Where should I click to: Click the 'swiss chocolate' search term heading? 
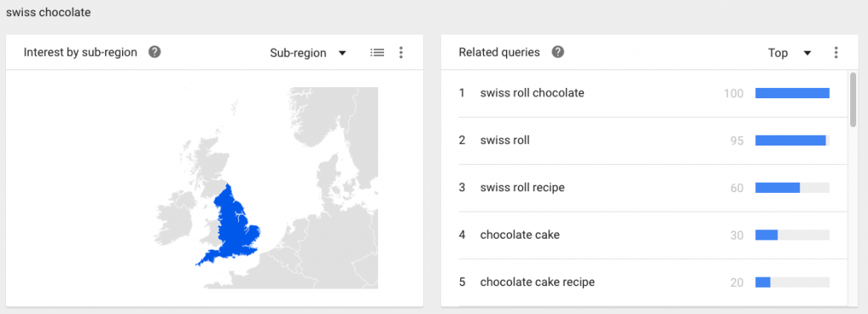[48, 13]
